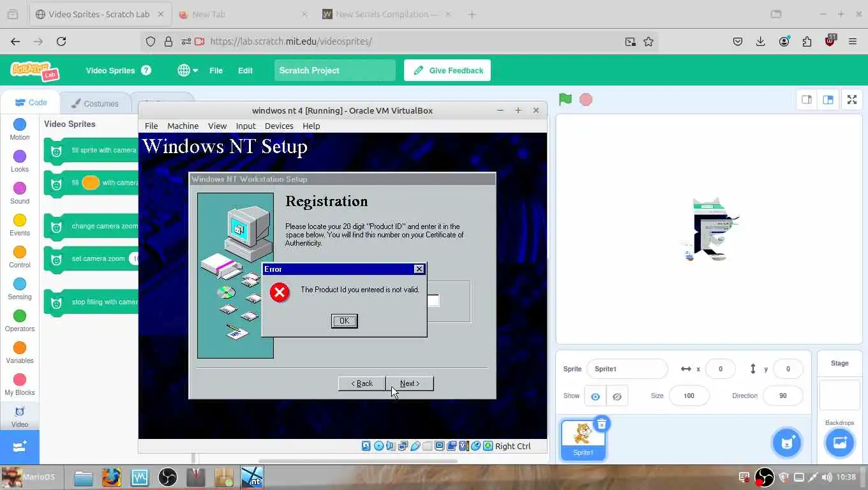Image resolution: width=868 pixels, height=490 pixels.
Task: Select the My Blocks category
Action: tap(20, 384)
